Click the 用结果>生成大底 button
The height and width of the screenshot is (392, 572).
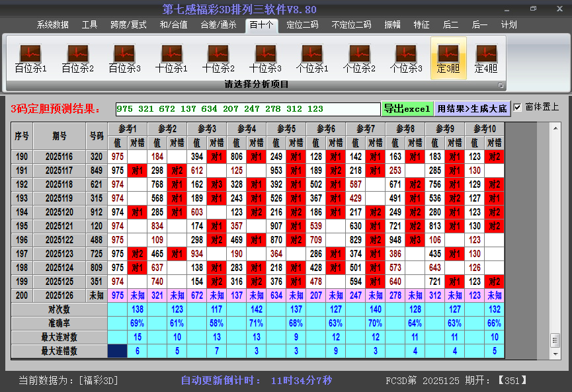tap(472, 108)
